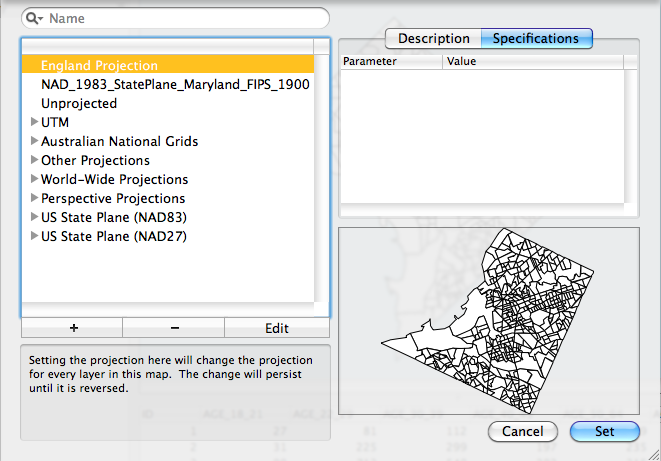The width and height of the screenshot is (661, 461).
Task: Click the Cancel button
Action: [x=522, y=432]
